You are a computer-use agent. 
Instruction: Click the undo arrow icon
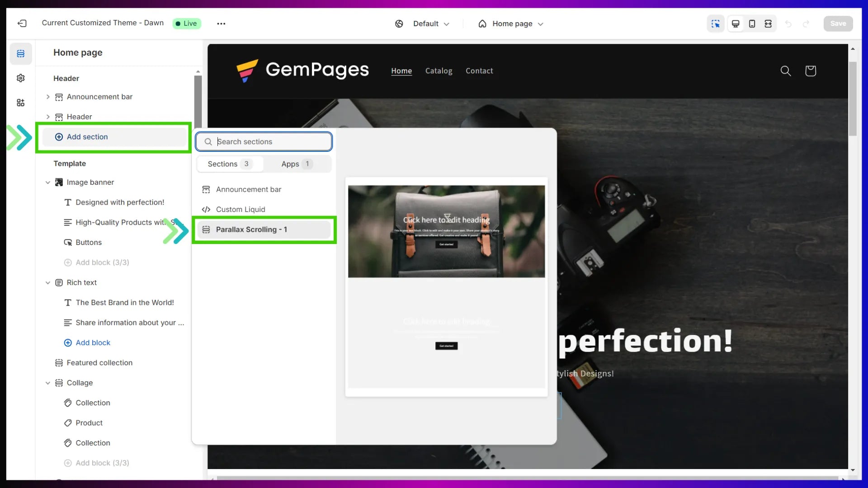tap(788, 23)
